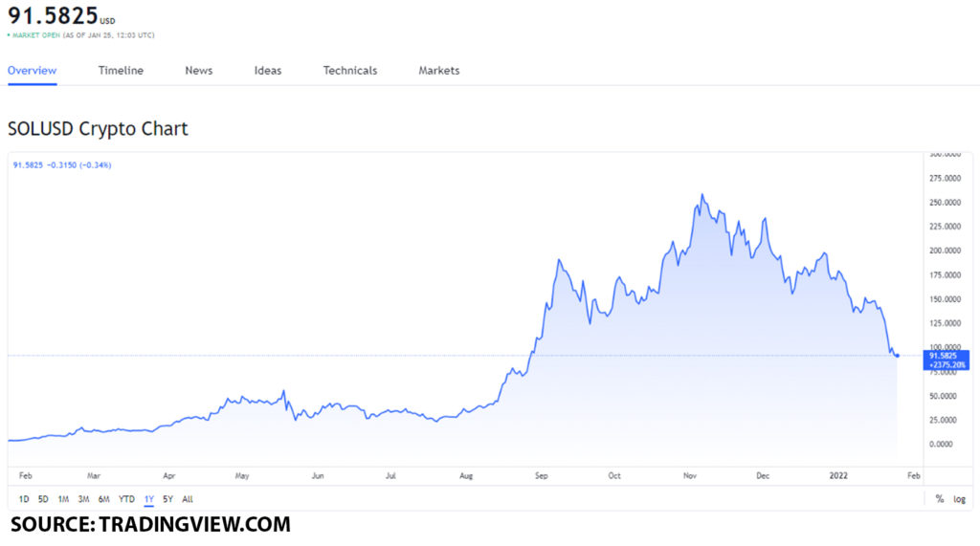
Task: Show All price history
Action: click(188, 499)
